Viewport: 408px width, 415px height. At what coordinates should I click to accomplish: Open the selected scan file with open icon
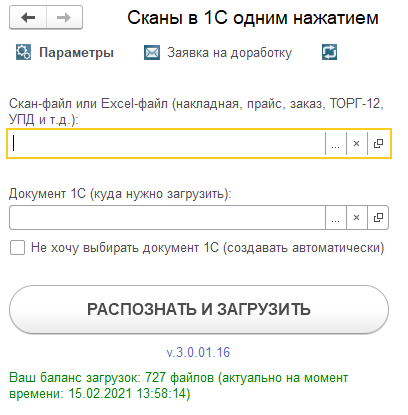coord(378,144)
